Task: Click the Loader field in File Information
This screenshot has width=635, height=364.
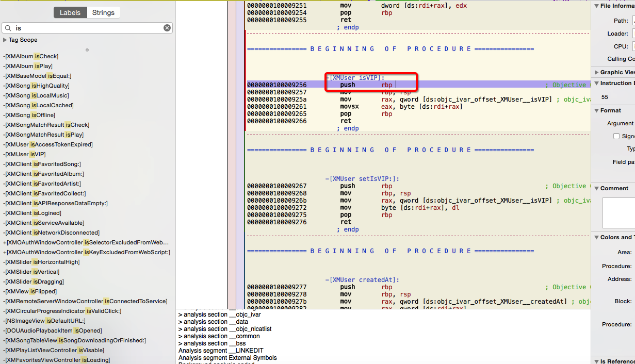Action: (x=633, y=34)
